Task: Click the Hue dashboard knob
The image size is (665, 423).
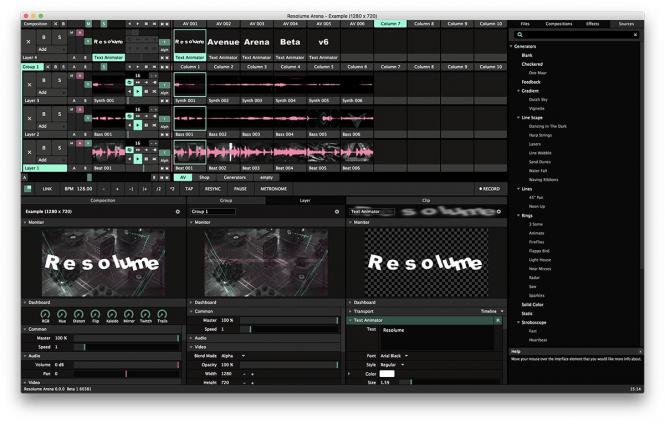Action: (62, 314)
